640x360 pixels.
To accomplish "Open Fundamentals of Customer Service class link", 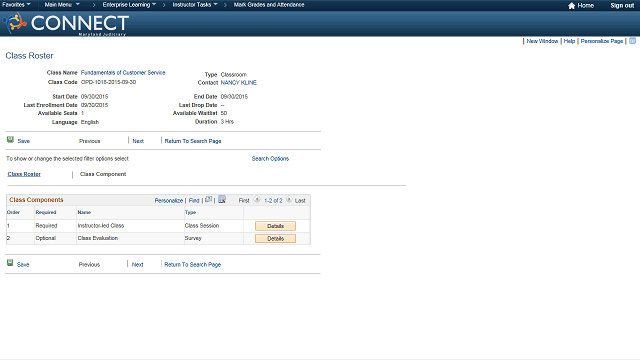I will point(123,73).
